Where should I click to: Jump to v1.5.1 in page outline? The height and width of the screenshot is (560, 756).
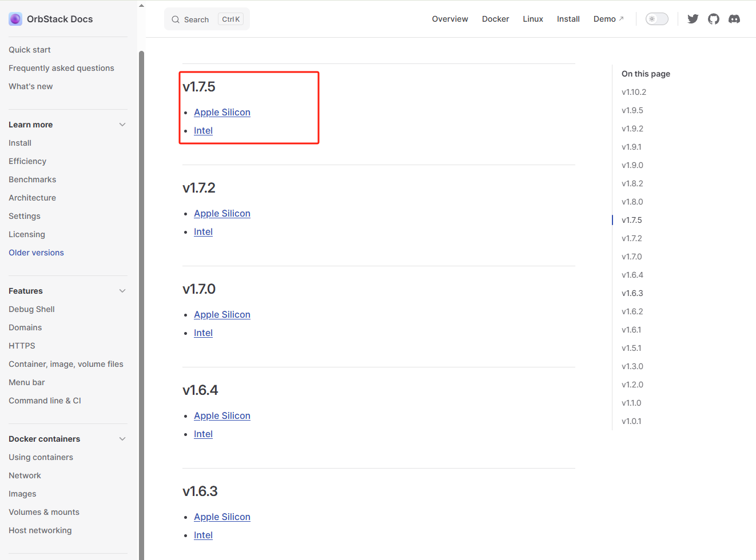tap(631, 348)
